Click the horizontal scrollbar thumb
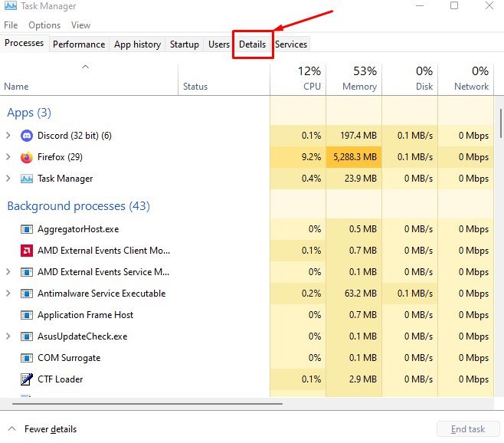The image size is (504, 443). click(x=147, y=403)
